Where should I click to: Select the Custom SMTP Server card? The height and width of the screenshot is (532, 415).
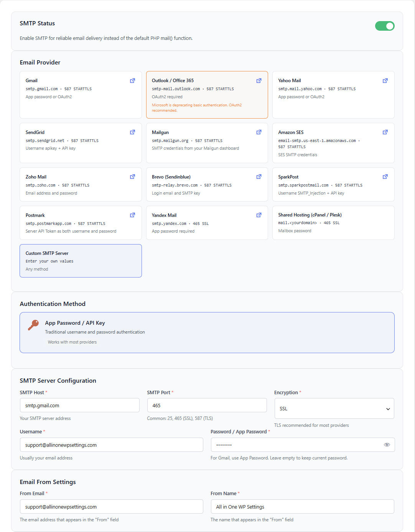click(x=81, y=261)
